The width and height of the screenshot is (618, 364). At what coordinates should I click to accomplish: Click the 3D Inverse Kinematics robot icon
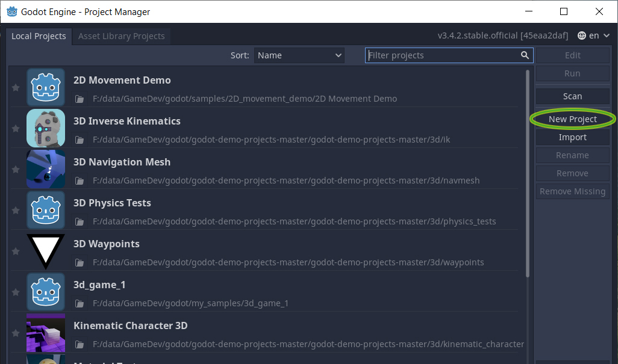(46, 128)
